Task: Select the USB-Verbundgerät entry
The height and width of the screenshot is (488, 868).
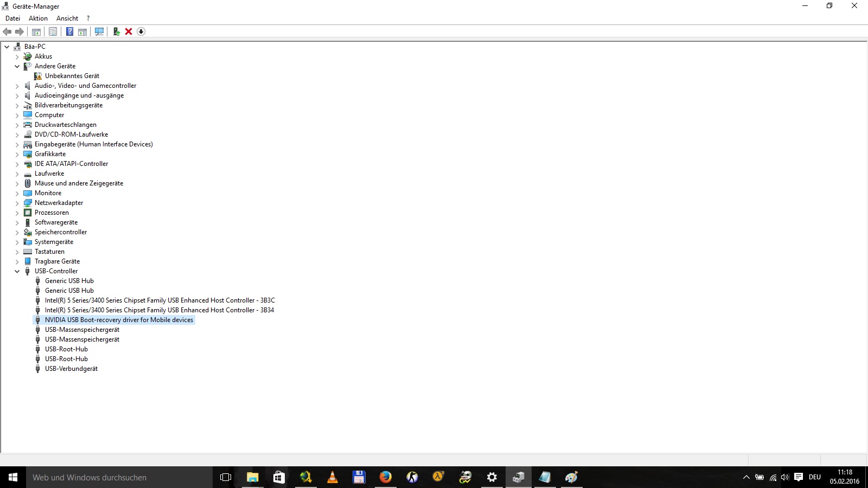Action: (x=71, y=369)
